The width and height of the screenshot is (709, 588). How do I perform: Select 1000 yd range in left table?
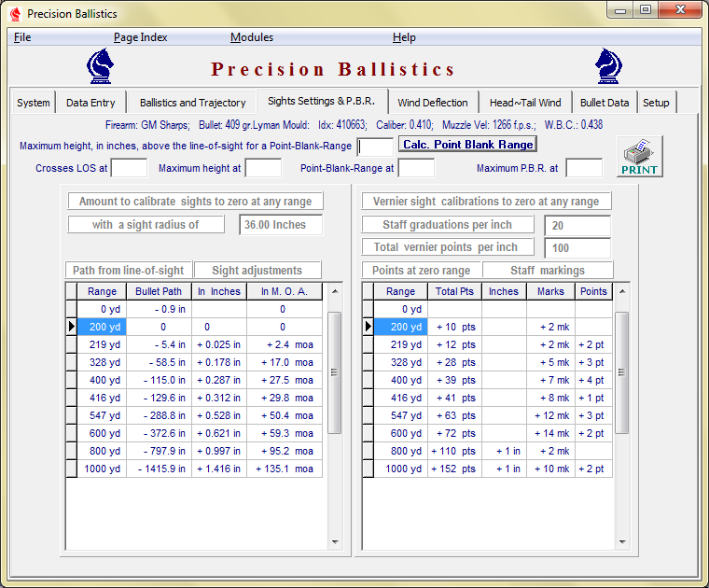point(102,469)
